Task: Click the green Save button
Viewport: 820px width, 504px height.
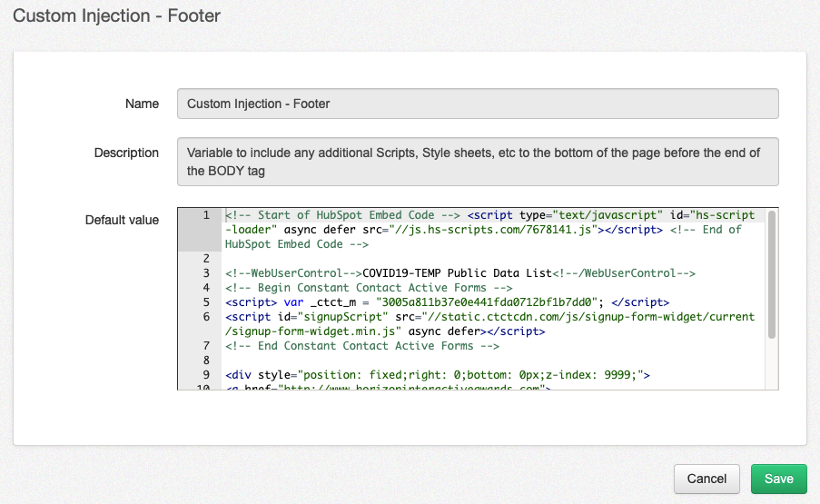Action: coord(779,479)
